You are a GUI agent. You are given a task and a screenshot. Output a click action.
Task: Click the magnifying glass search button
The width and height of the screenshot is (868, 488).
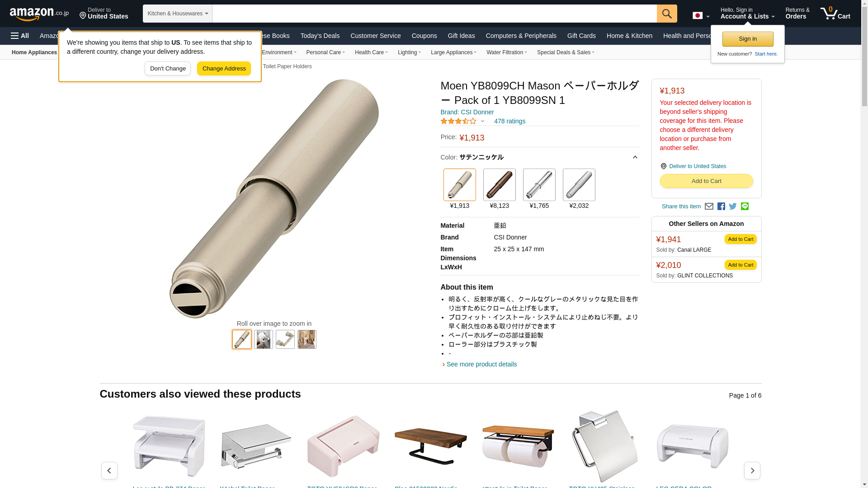[667, 14]
